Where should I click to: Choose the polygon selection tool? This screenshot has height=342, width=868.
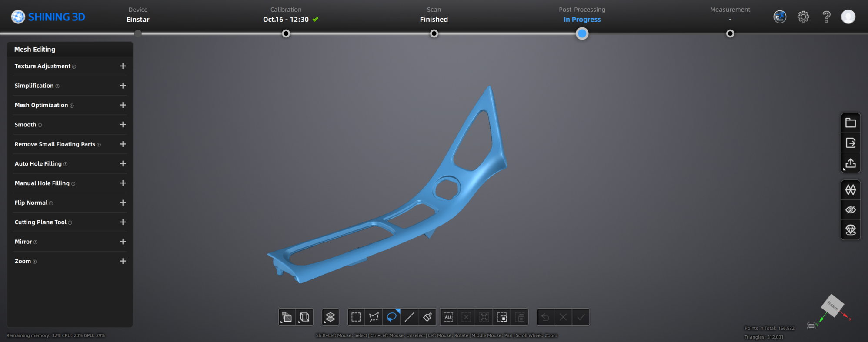[x=374, y=317]
